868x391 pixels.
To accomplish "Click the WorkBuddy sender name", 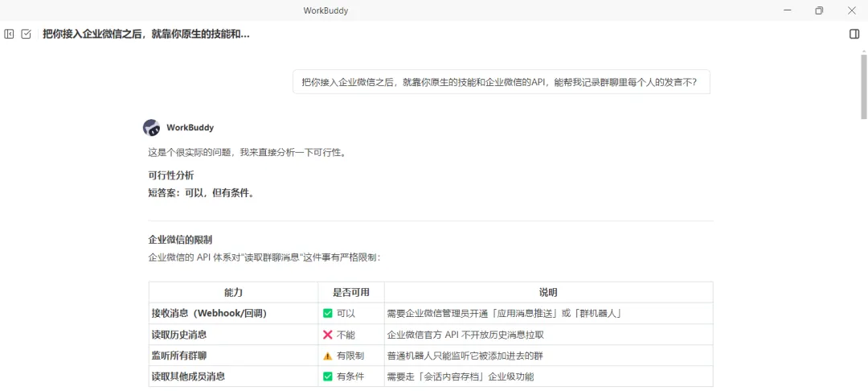I will pos(190,127).
